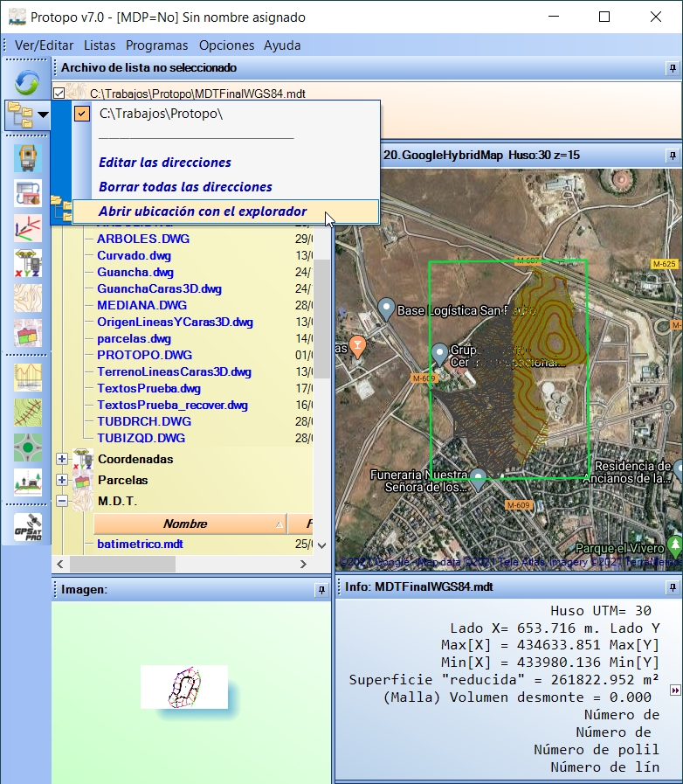Click the Base Logística San Pedro map pin
This screenshot has height=784, width=683.
(386, 309)
